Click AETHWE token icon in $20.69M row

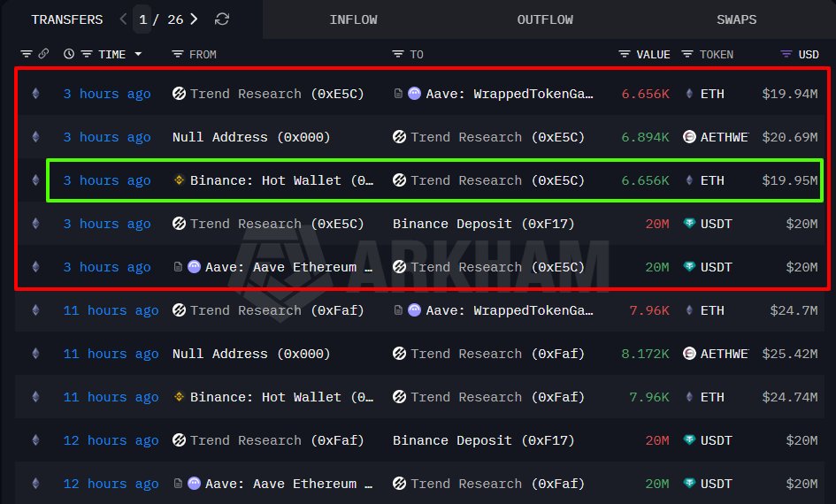[689, 137]
